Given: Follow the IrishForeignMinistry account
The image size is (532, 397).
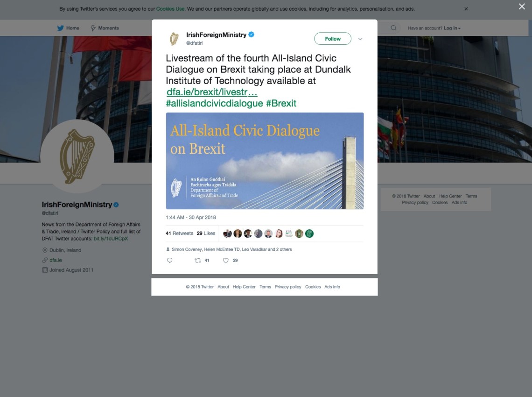Looking at the screenshot, I should (332, 39).
